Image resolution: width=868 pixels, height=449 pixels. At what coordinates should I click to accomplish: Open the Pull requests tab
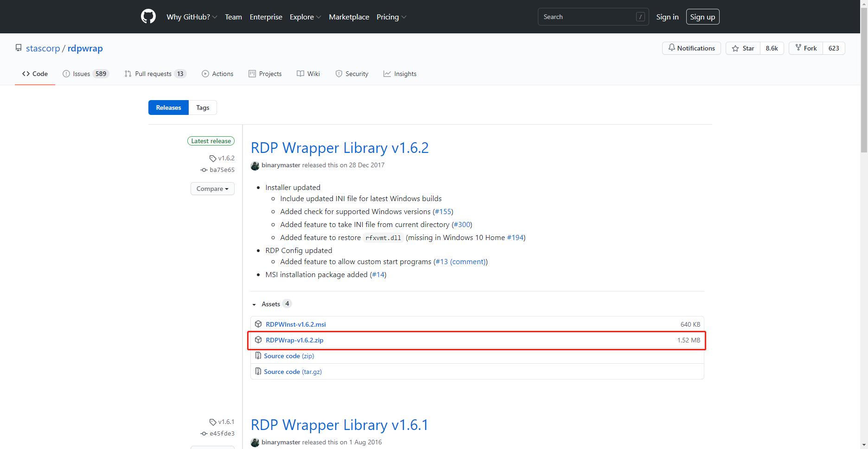(x=155, y=74)
